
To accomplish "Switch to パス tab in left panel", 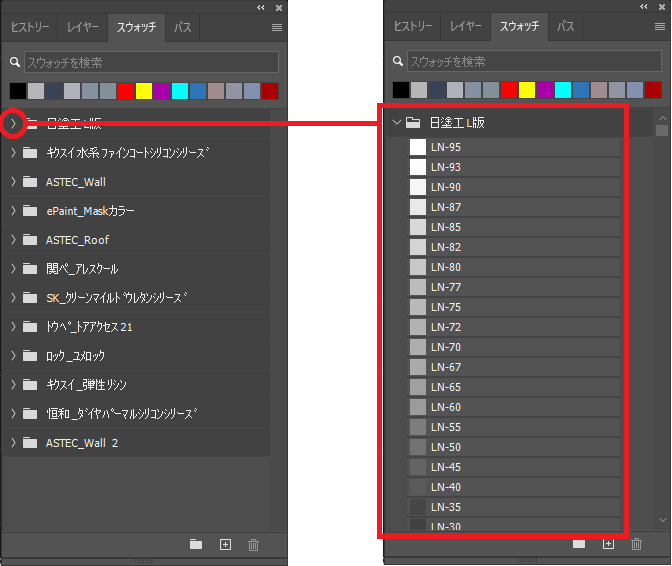I will (182, 27).
